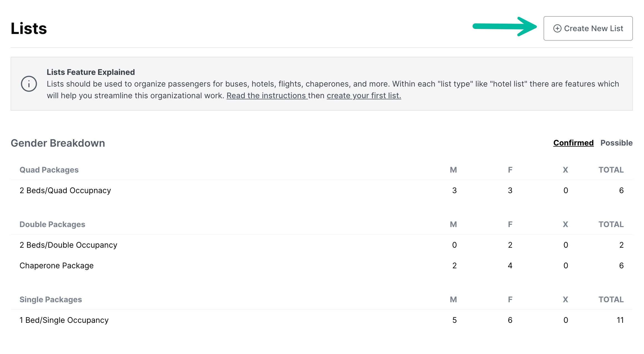Click the Lists page heading

tap(29, 28)
